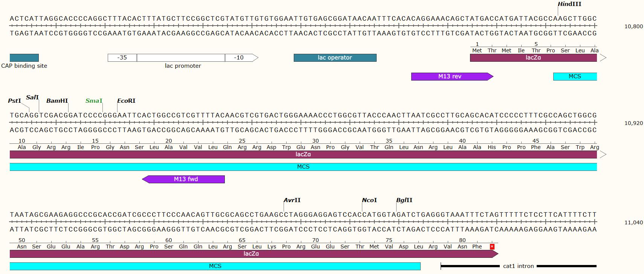Screen dimensions: 644x274
Task: Click the lac promoter -35 box
Action: [x=122, y=58]
